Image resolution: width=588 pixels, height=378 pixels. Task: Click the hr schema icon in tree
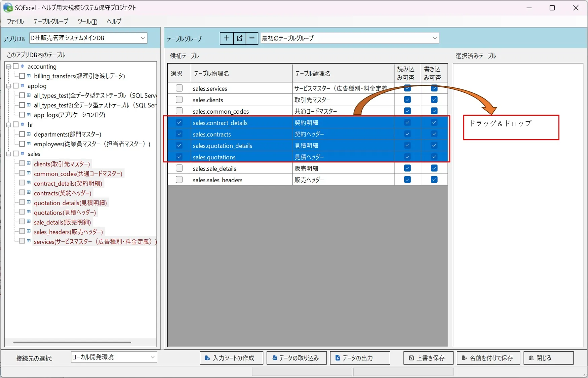(23, 124)
